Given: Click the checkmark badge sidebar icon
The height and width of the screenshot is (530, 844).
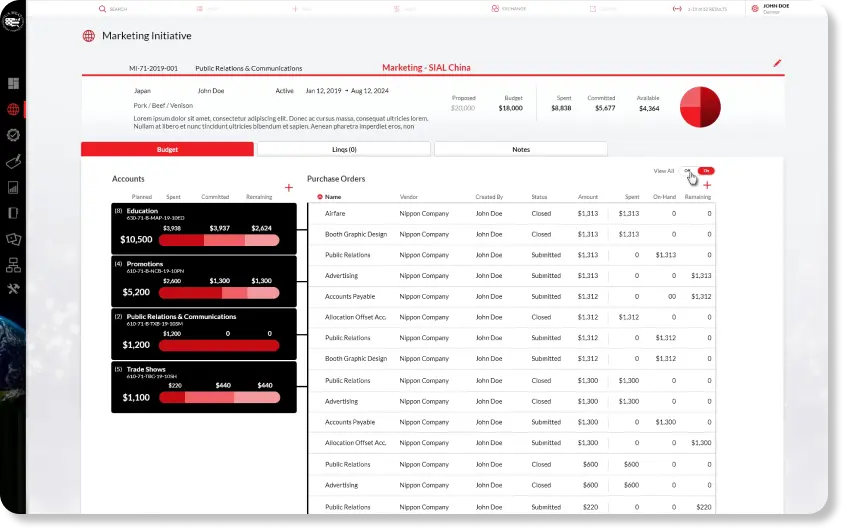Looking at the screenshot, I should [14, 135].
